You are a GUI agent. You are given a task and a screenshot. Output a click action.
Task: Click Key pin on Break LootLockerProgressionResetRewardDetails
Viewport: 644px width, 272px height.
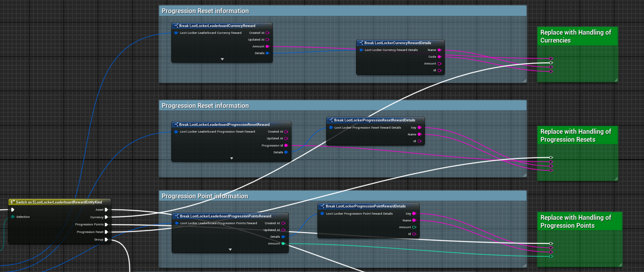[x=419, y=128]
